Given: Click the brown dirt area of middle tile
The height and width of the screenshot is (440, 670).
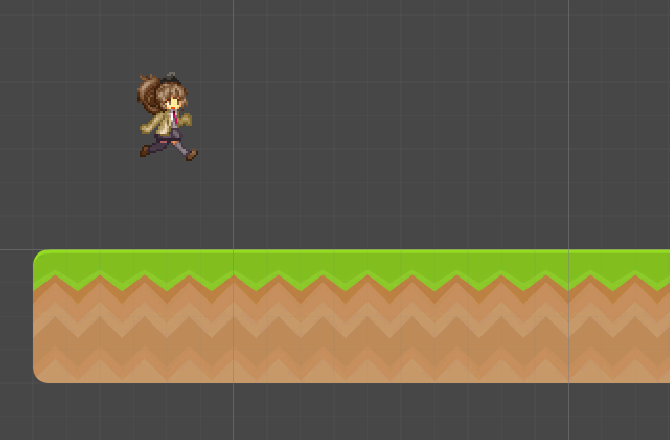Looking at the screenshot, I should [x=400, y=335].
